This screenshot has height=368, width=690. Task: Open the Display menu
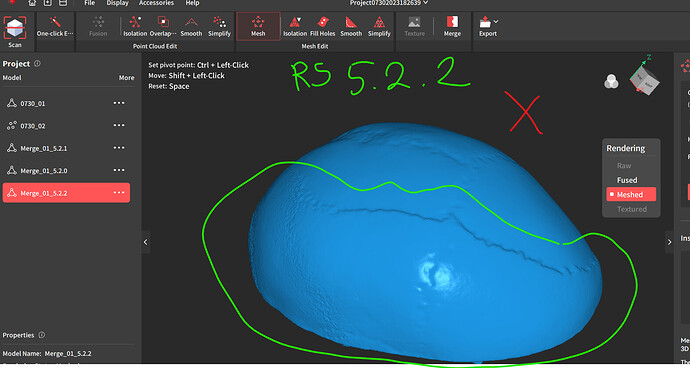point(117,3)
